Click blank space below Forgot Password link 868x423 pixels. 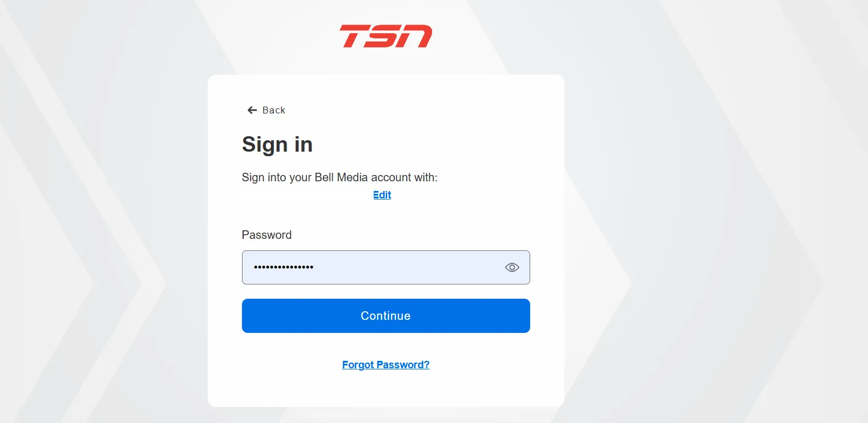(x=386, y=391)
